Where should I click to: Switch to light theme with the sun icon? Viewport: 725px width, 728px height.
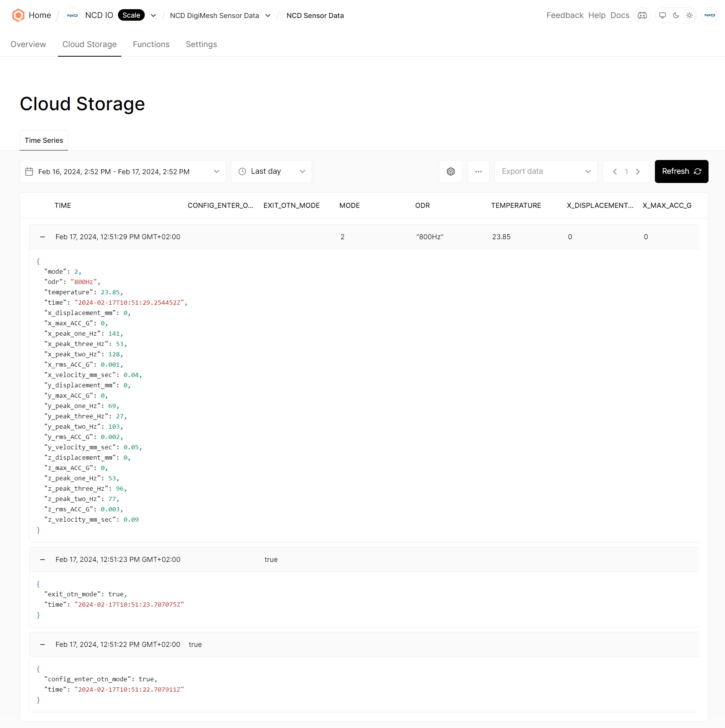(689, 15)
